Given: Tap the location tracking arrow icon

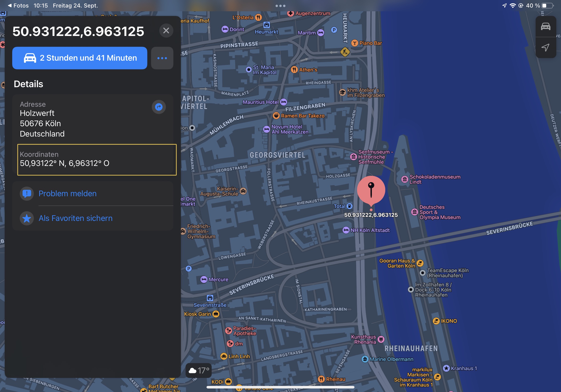Looking at the screenshot, I should (545, 47).
